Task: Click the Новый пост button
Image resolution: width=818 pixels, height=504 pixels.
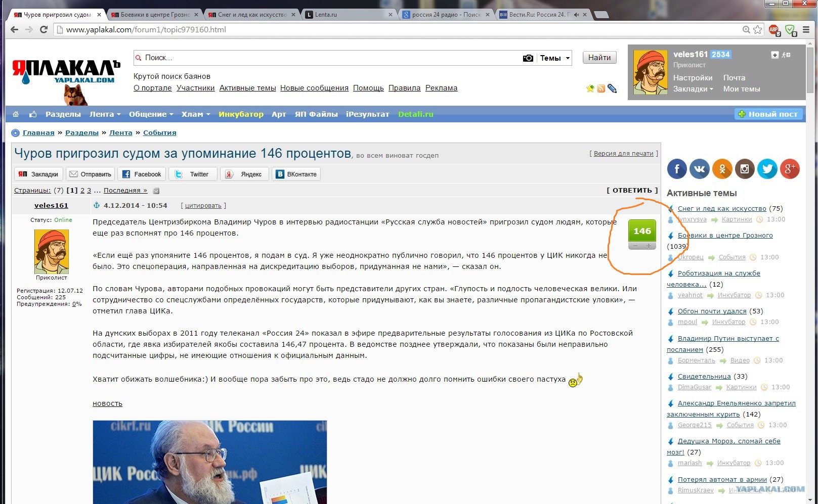Action: click(x=768, y=114)
